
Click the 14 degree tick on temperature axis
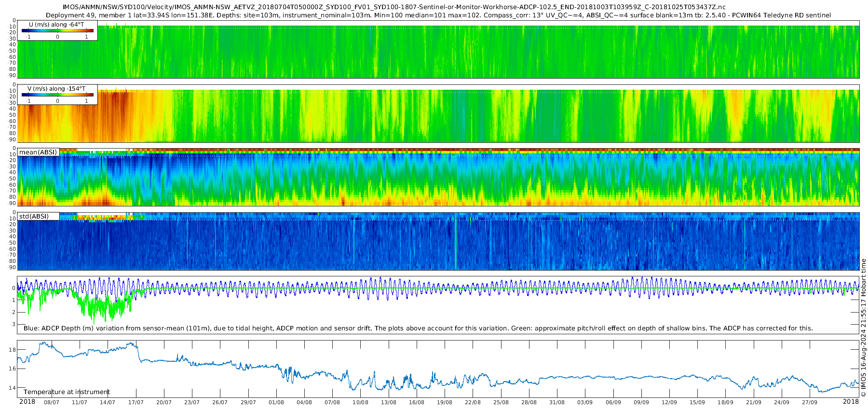pyautogui.click(x=13, y=388)
